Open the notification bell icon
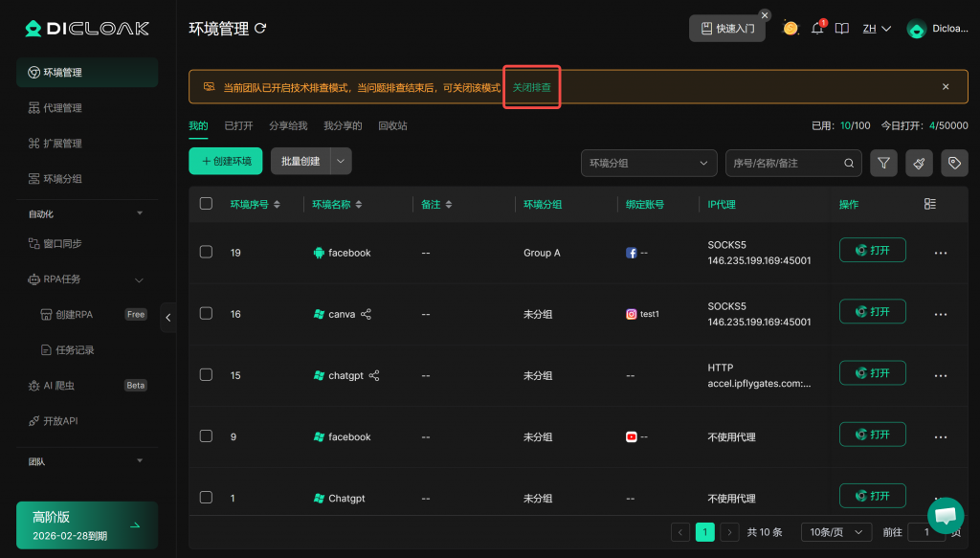The width and height of the screenshot is (980, 558). [x=817, y=29]
